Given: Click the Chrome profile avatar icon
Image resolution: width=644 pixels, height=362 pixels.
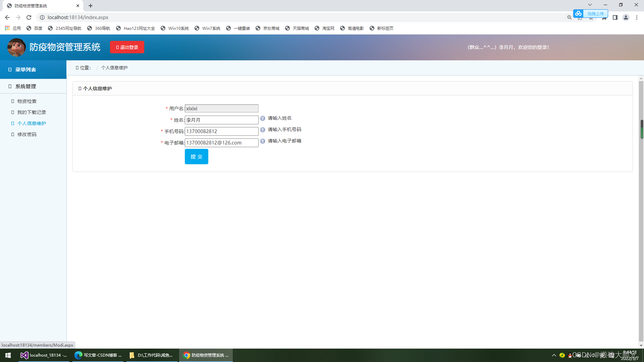Looking at the screenshot, I should (626, 17).
